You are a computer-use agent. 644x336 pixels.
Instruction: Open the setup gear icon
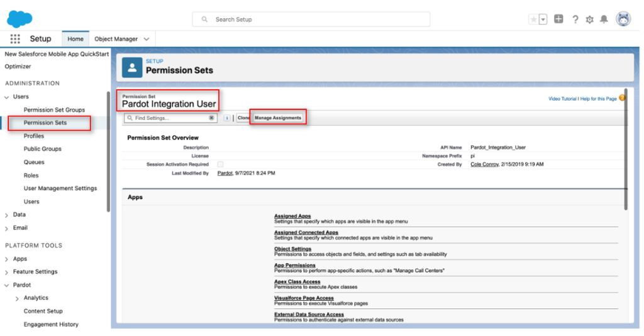(589, 19)
